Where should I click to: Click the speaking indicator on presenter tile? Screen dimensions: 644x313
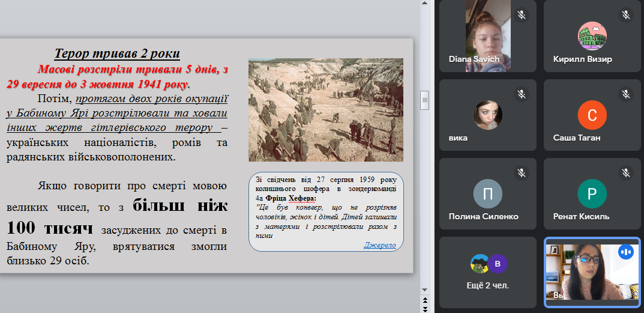pyautogui.click(x=625, y=252)
